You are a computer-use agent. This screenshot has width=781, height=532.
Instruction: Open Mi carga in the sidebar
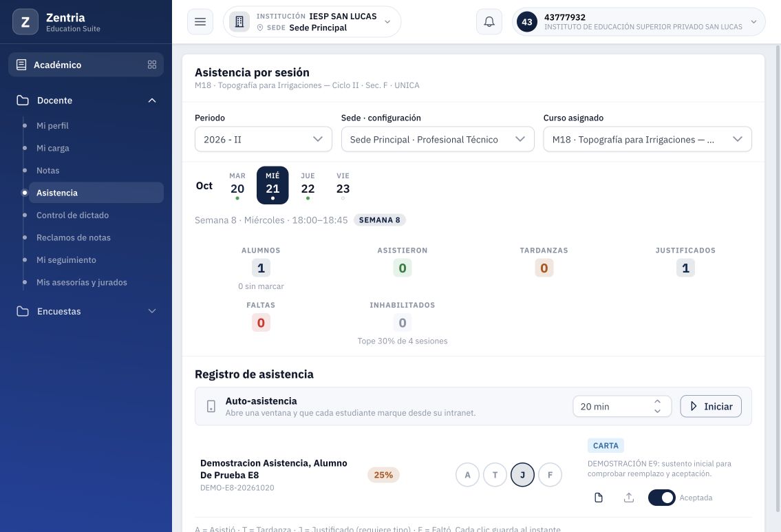point(53,148)
